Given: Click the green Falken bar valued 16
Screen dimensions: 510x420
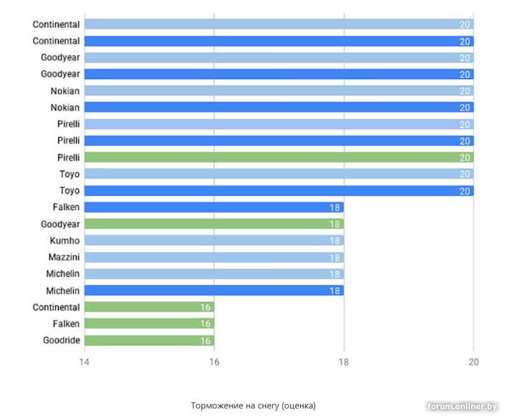Looking at the screenshot, I should click(x=149, y=324).
